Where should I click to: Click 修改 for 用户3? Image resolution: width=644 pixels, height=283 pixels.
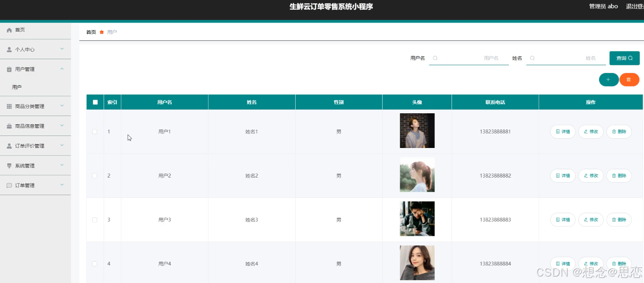(591, 220)
